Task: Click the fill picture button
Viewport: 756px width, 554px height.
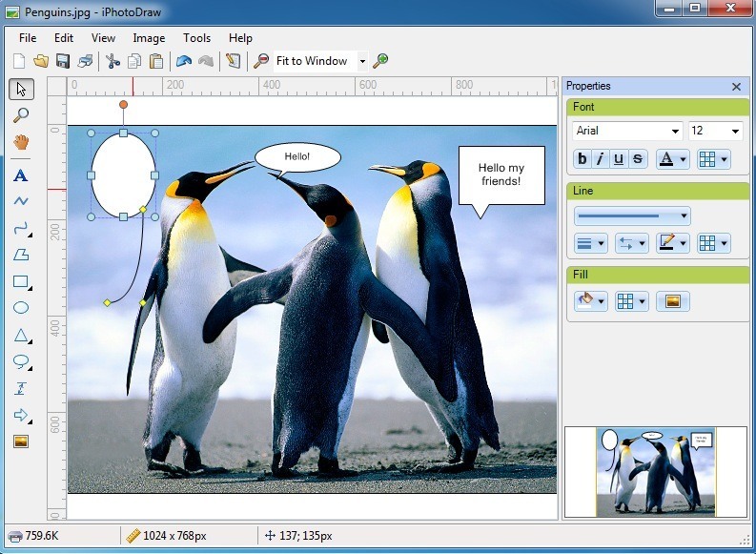Action: click(x=673, y=301)
